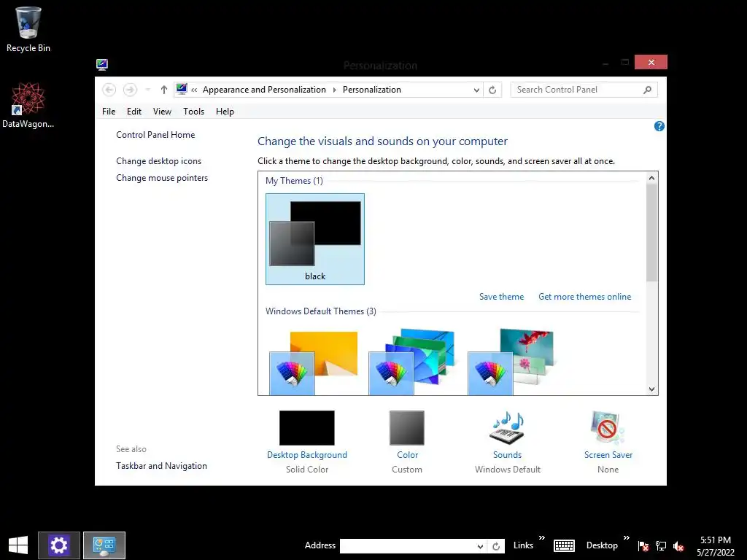This screenshot has width=747, height=560.
Task: Close the Personalization window
Action: coord(651,63)
